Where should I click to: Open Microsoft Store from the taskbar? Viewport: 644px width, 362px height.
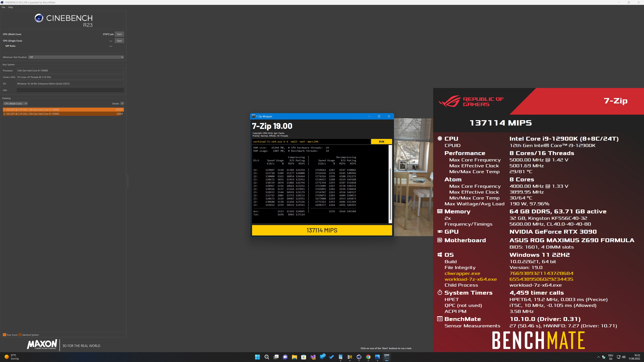304,357
